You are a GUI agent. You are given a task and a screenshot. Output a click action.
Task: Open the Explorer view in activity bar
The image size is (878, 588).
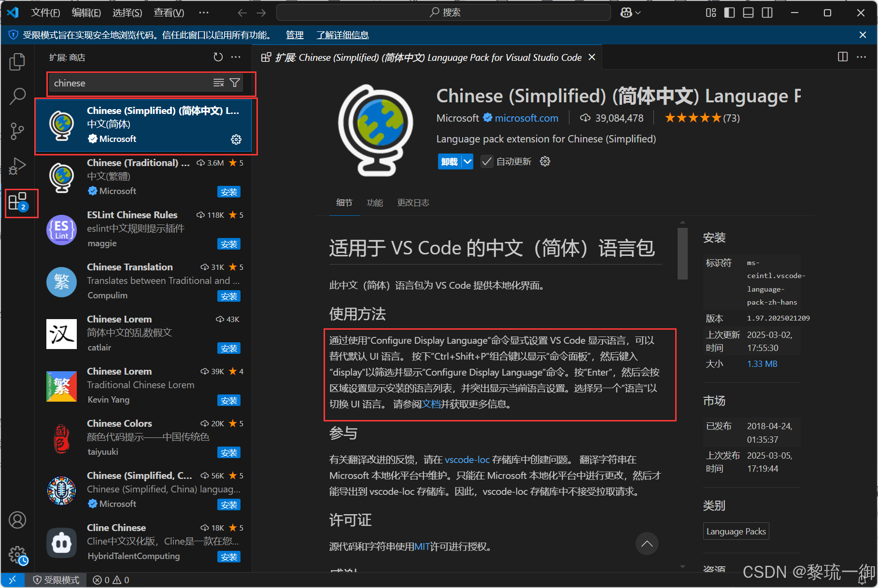17,62
